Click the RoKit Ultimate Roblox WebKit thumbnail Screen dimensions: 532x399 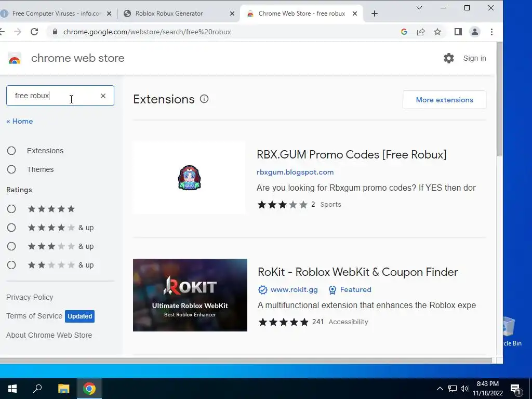tap(190, 295)
